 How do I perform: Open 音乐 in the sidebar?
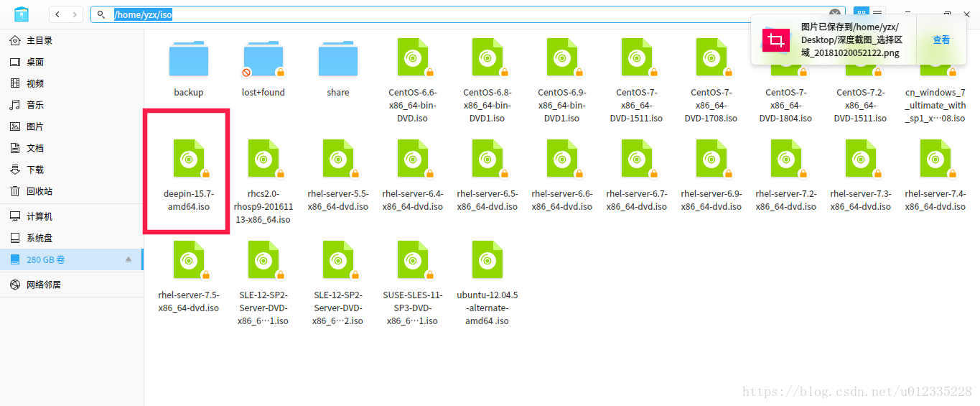72,105
